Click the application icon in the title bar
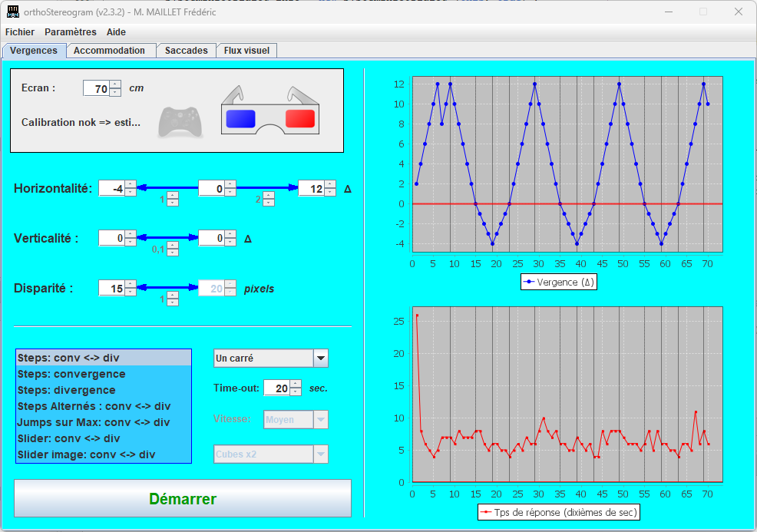The width and height of the screenshot is (757, 532). (x=12, y=12)
